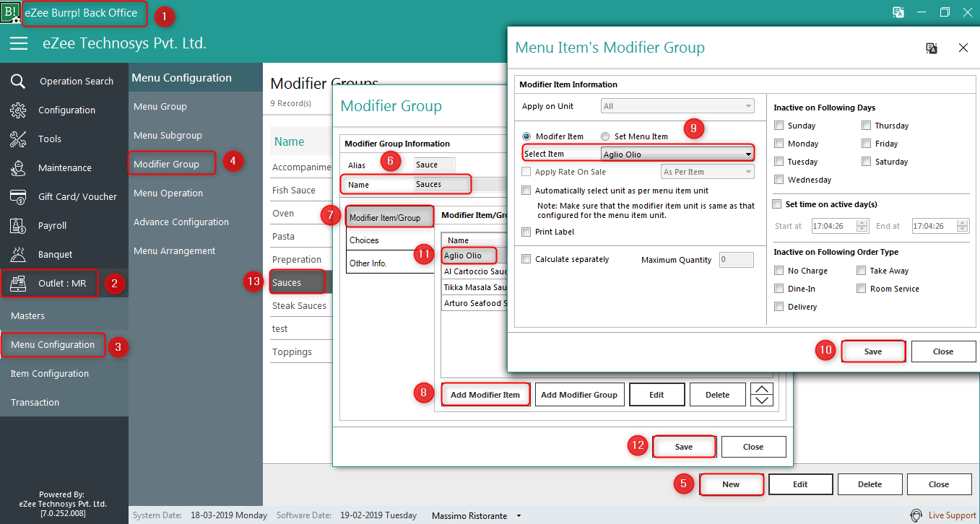Open Advance Configuration entry
Image resolution: width=980 pixels, height=524 pixels.
point(181,222)
